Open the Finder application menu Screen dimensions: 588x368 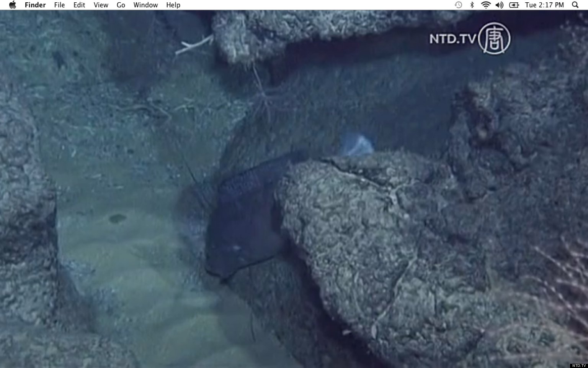coord(35,5)
